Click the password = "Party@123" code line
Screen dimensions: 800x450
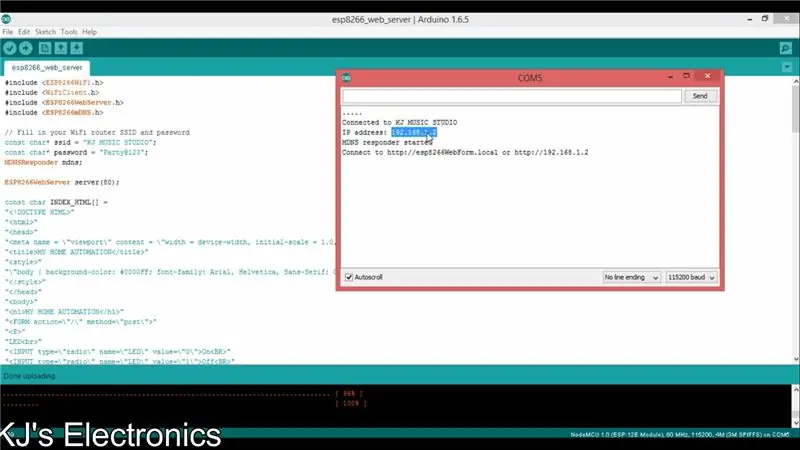click(x=77, y=153)
